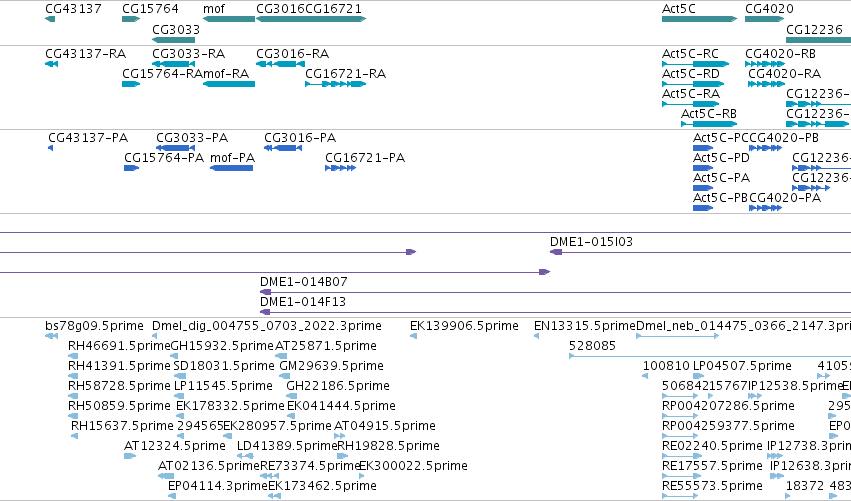851x501 pixels.
Task: Select the CG12236 gene feature
Action: point(818,40)
